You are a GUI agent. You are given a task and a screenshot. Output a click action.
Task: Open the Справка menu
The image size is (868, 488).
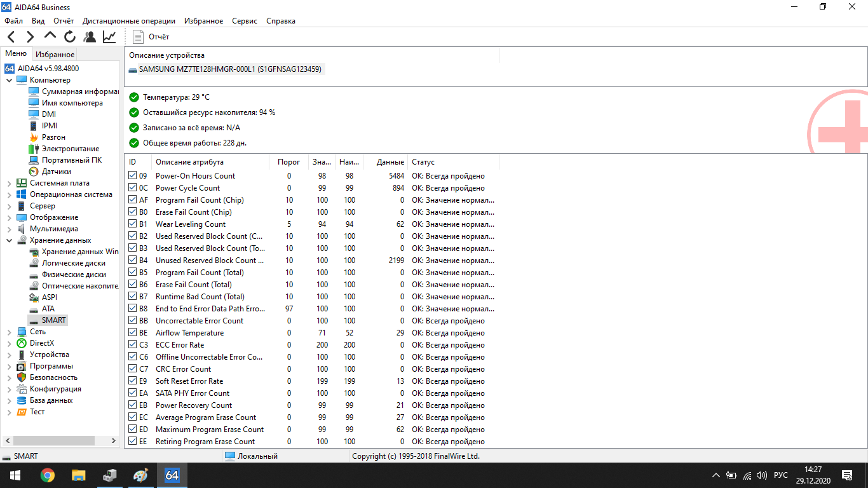(281, 21)
